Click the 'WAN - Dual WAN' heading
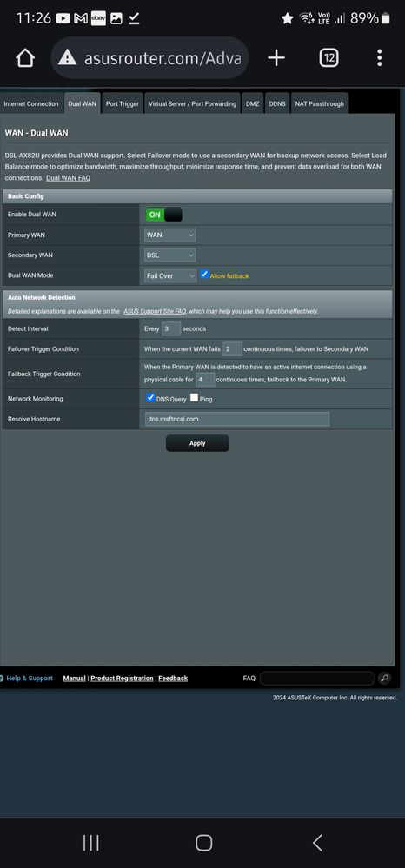Viewport: 405px width, 868px height. click(37, 134)
